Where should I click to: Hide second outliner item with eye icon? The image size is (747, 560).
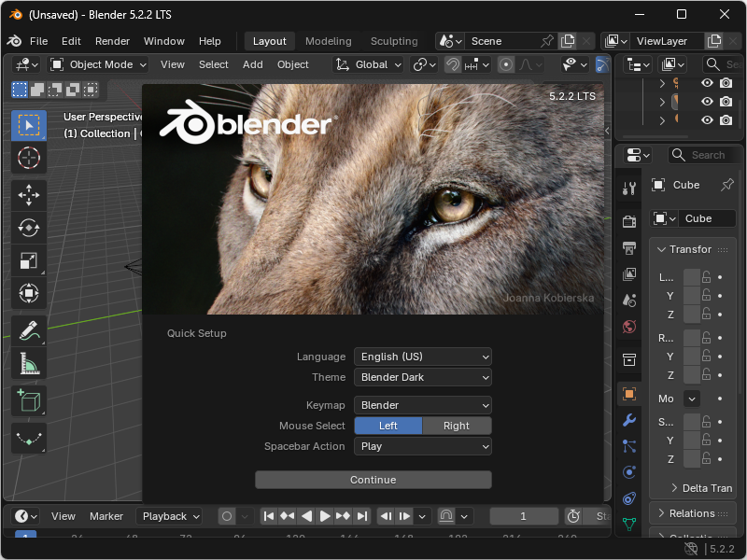(x=707, y=102)
